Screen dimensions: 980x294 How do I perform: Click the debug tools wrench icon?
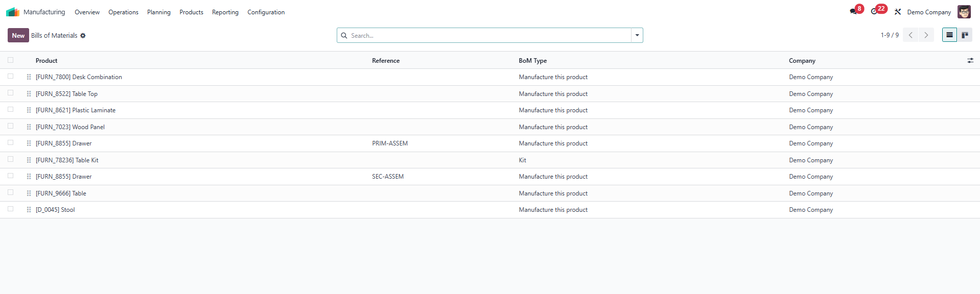898,12
